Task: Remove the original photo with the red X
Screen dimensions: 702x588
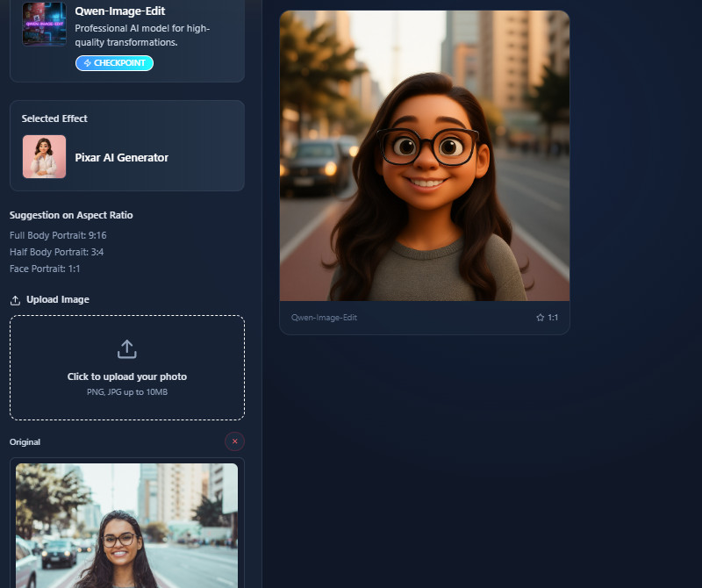Action: [x=234, y=441]
